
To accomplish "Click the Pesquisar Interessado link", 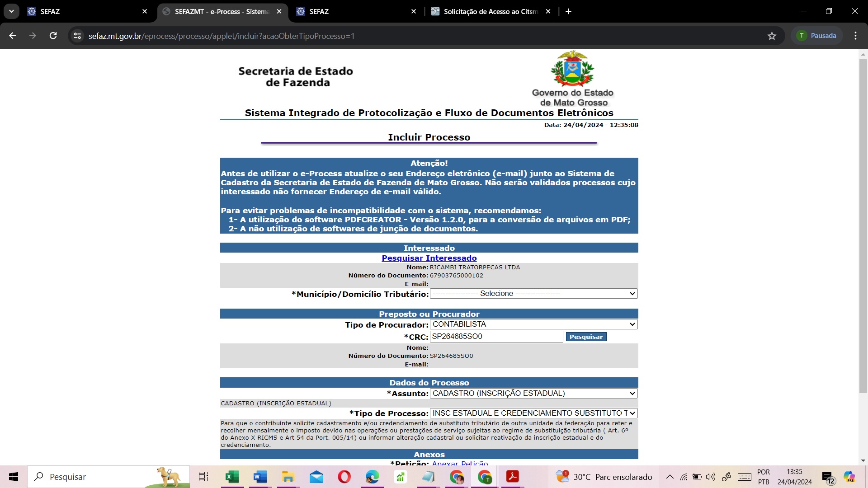I will 429,258.
